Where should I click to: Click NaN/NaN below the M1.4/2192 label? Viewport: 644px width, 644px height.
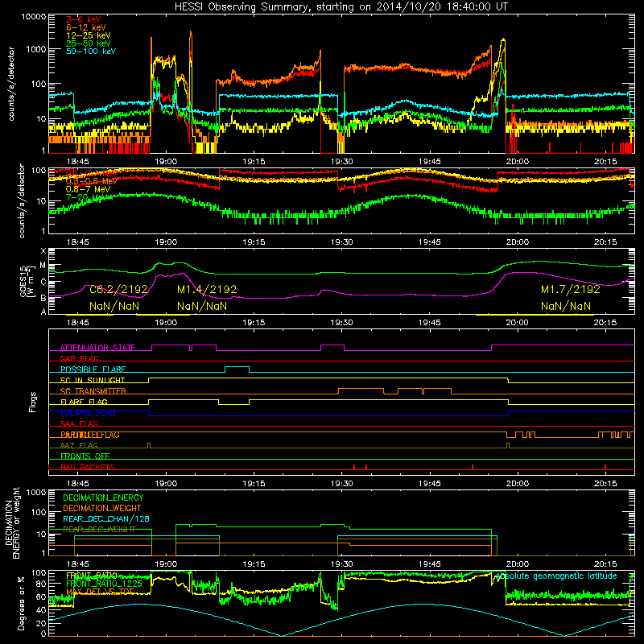pyautogui.click(x=202, y=307)
